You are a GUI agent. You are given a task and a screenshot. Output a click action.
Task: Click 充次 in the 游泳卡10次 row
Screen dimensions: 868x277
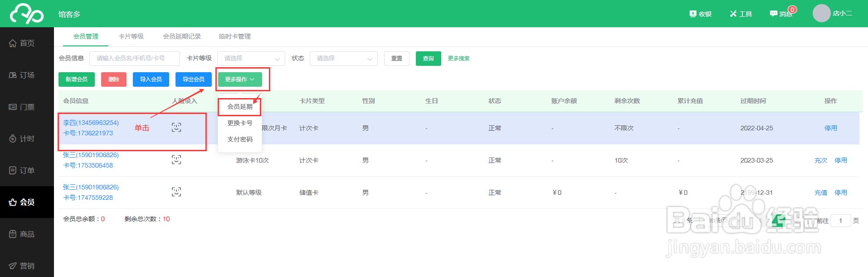[x=821, y=161]
